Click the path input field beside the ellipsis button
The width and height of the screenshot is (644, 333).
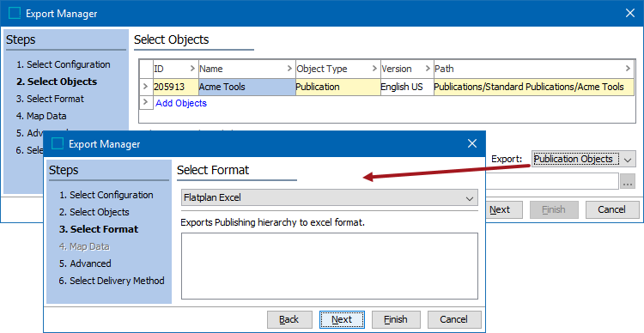[x=552, y=181]
